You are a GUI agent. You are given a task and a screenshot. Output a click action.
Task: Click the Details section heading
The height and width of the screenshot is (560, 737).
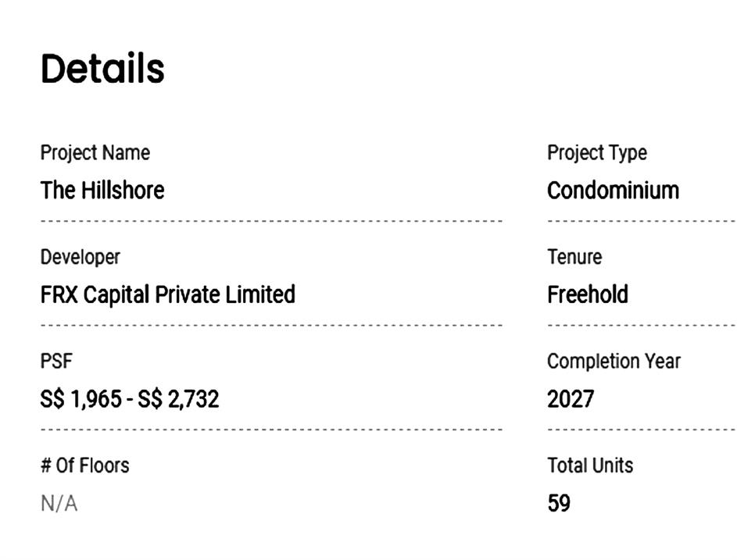click(102, 69)
